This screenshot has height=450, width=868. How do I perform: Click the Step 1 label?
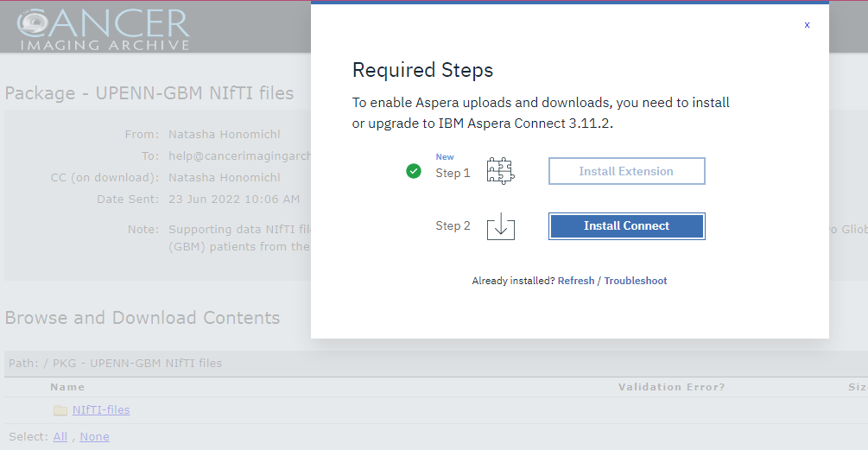click(453, 174)
